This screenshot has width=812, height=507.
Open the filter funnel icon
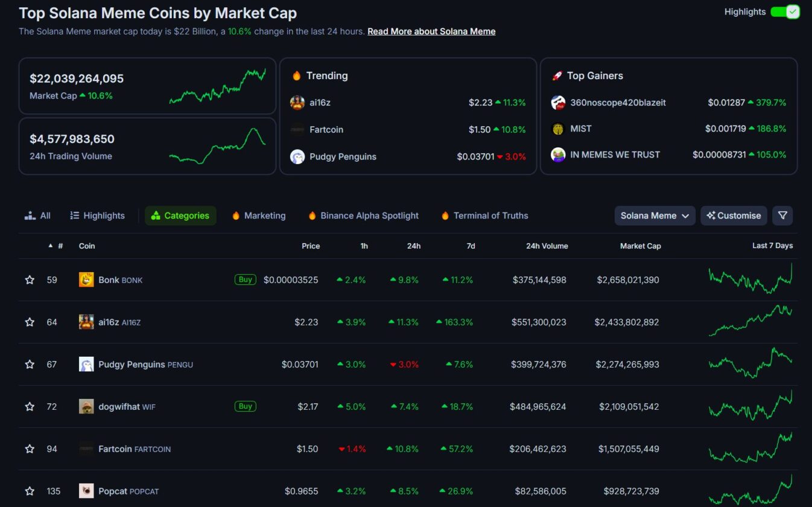(x=782, y=215)
